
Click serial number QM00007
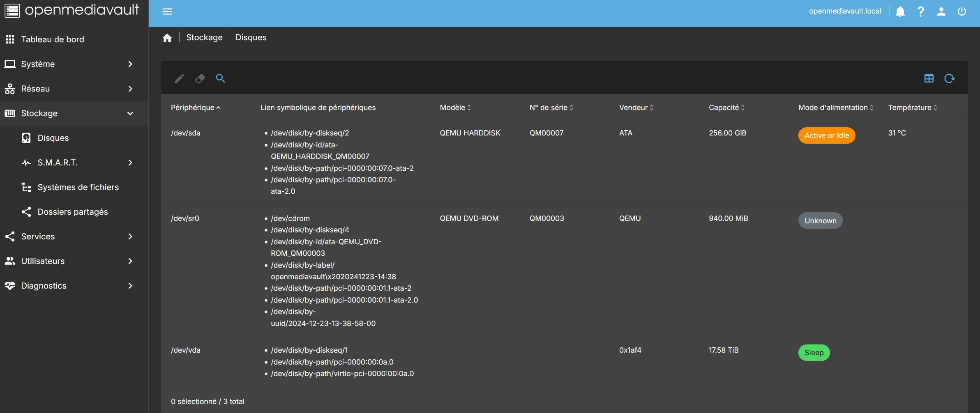[546, 133]
